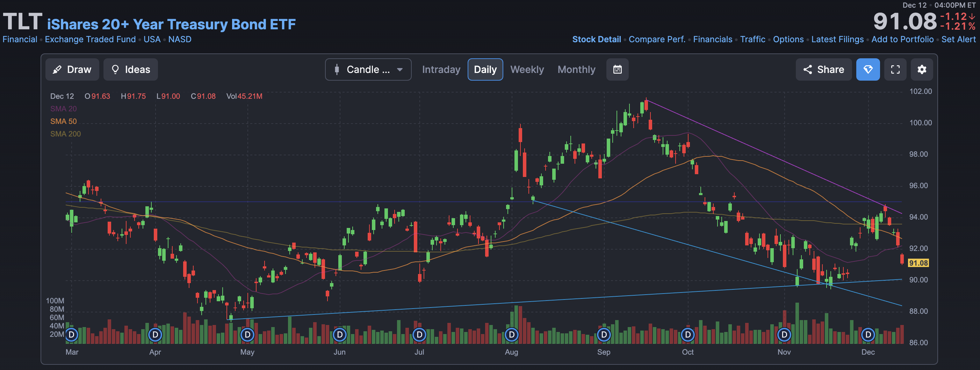This screenshot has height=370, width=980.
Task: Click Set Alert link
Action: coord(958,39)
